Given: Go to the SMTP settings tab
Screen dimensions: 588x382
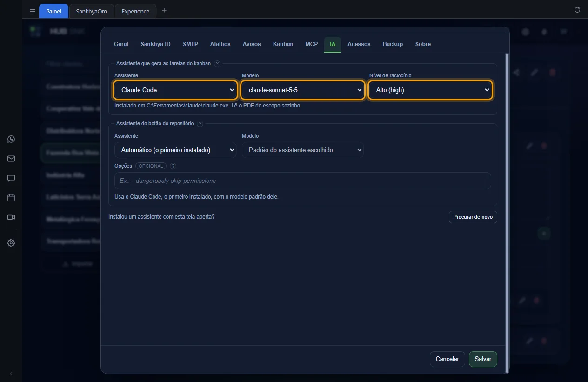Looking at the screenshot, I should 191,44.
